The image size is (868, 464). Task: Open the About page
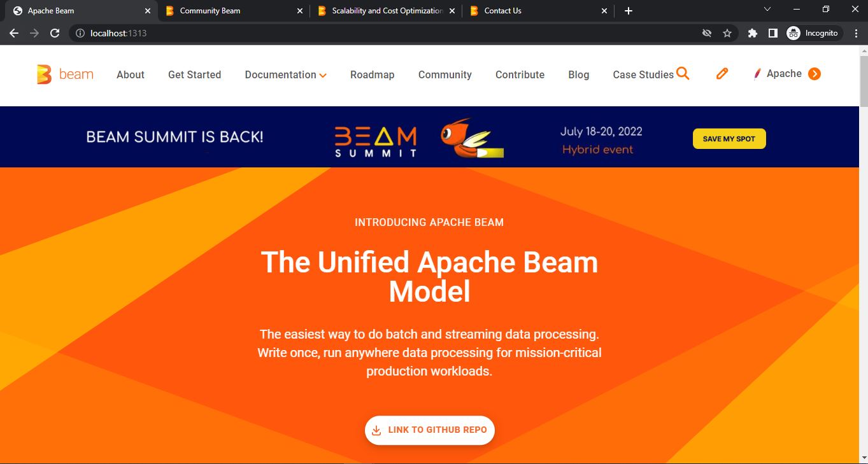pyautogui.click(x=131, y=74)
